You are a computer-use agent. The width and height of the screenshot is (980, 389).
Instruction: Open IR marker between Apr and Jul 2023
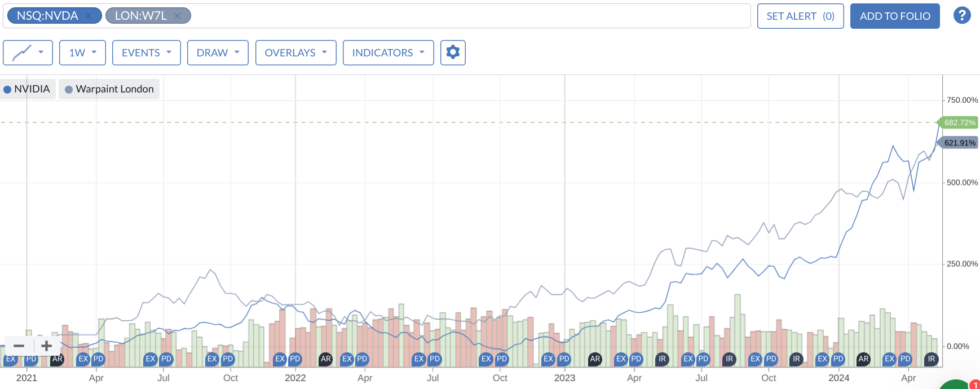(662, 359)
